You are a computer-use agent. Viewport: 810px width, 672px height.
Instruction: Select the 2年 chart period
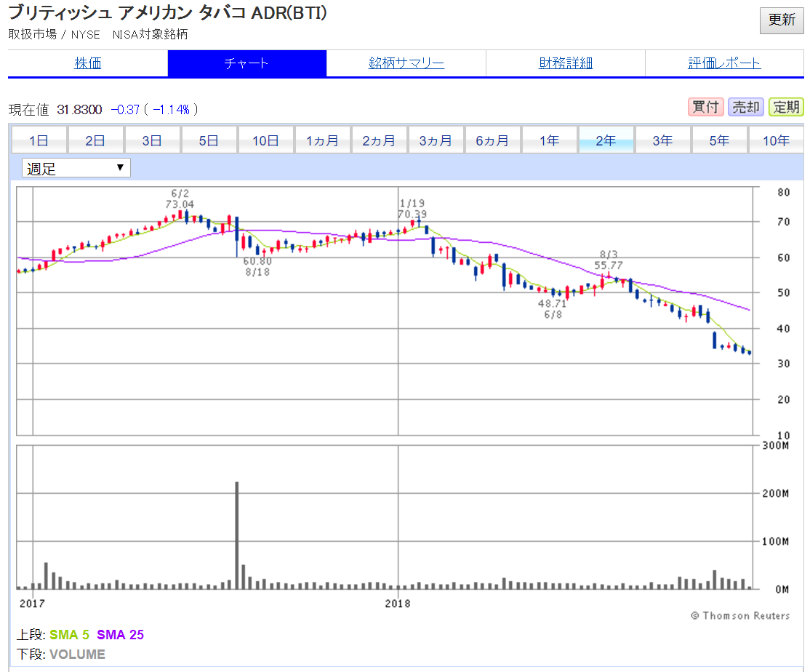click(606, 140)
